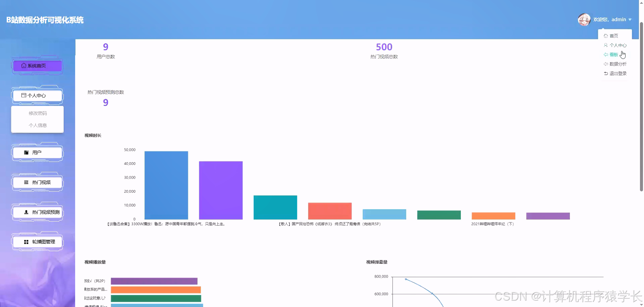Click the list icon beside 热门视频

(x=26, y=182)
